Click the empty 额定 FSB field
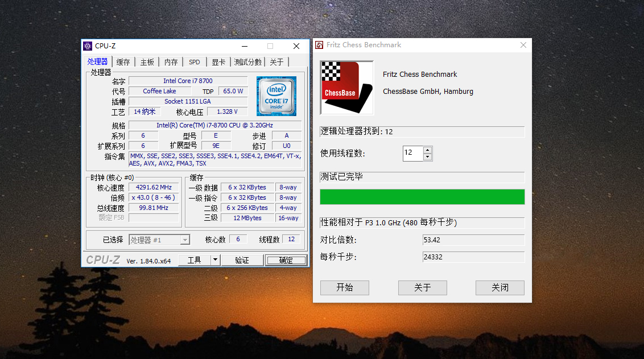This screenshot has width=644, height=359. pyautogui.click(x=154, y=218)
